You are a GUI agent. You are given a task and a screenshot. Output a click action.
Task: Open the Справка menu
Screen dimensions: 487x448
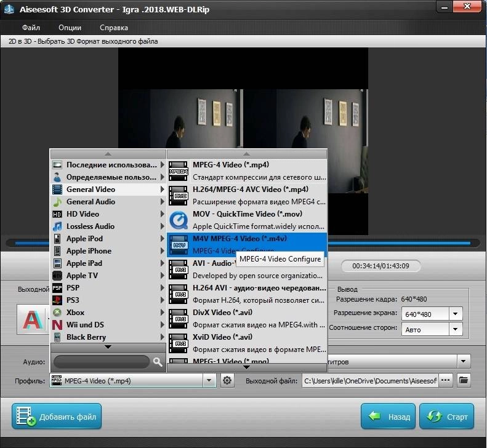114,28
